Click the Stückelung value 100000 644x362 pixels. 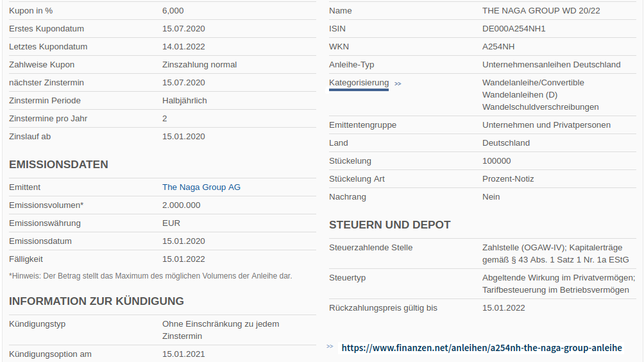click(x=496, y=161)
